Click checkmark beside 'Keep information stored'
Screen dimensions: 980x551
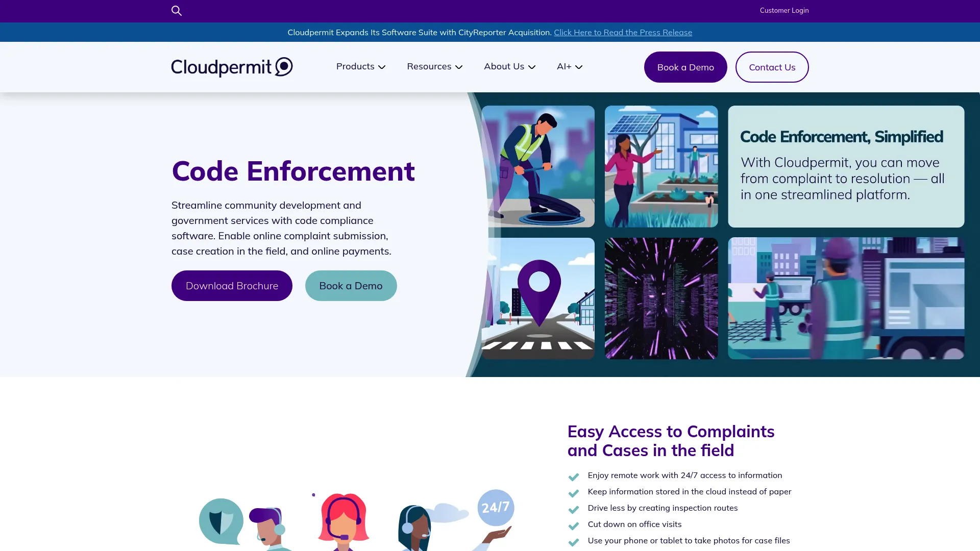pyautogui.click(x=574, y=493)
